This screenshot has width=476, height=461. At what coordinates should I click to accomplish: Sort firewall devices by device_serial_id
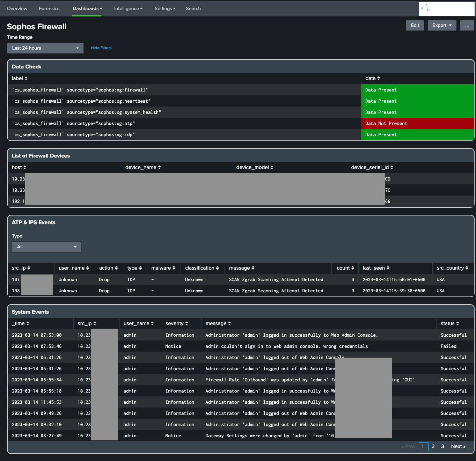pyautogui.click(x=372, y=167)
